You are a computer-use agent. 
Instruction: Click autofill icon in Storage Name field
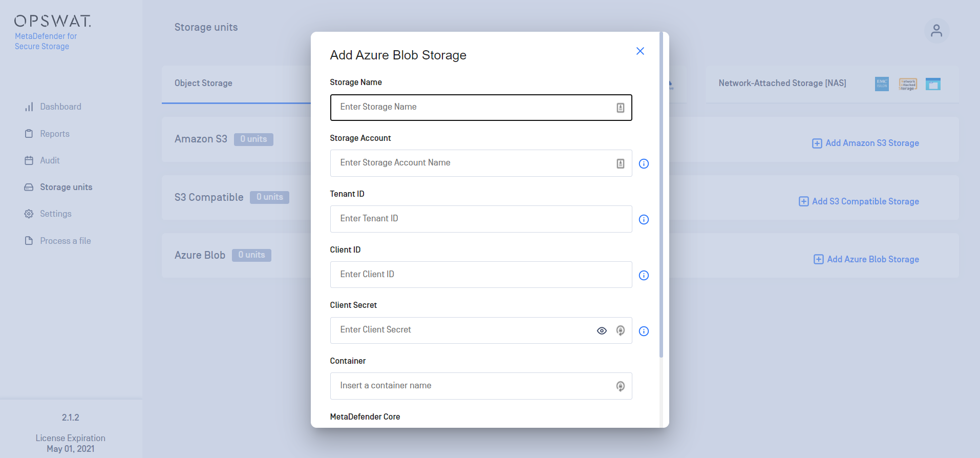pos(620,108)
